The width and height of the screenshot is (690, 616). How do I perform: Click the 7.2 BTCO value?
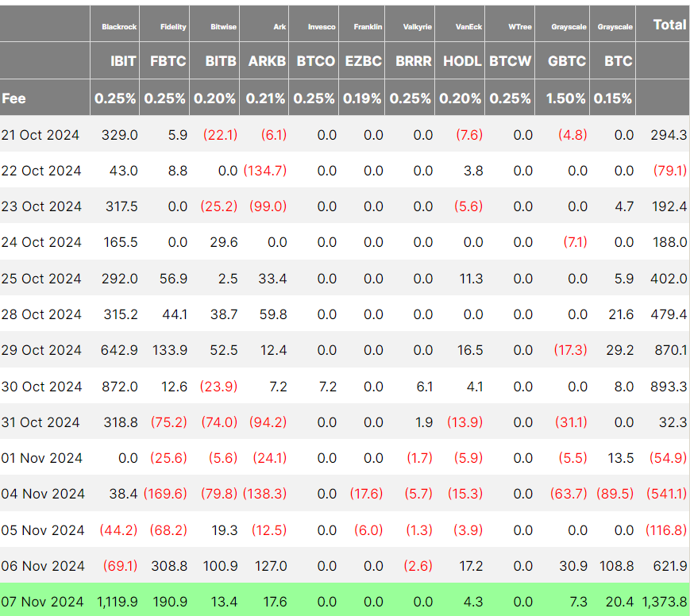point(328,387)
